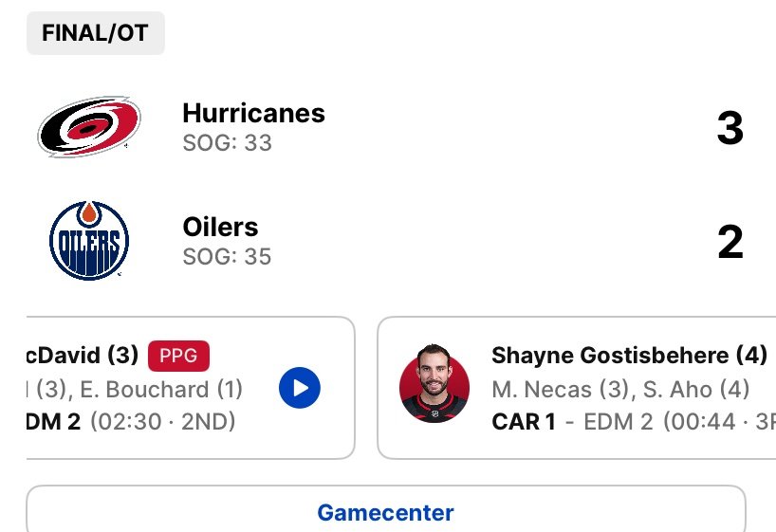Click the M. Necas (3), S. Aho (4) assists

click(620, 390)
